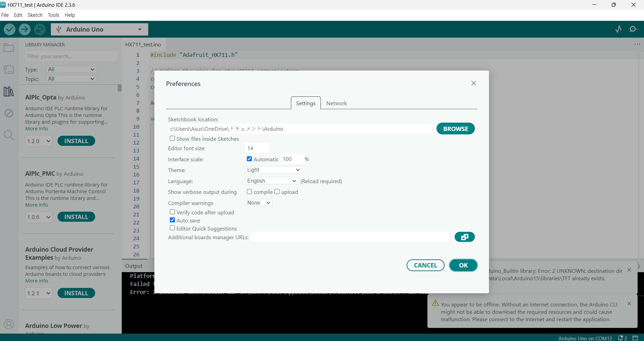Open the File menu
This screenshot has height=341, width=644.
(5, 15)
